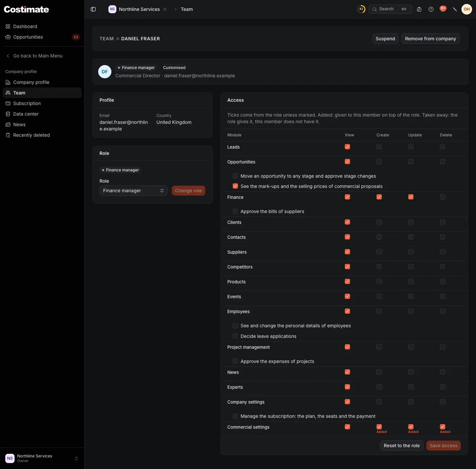Open the Finance manager role dropdown
This screenshot has width=476, height=469.
coord(134,191)
